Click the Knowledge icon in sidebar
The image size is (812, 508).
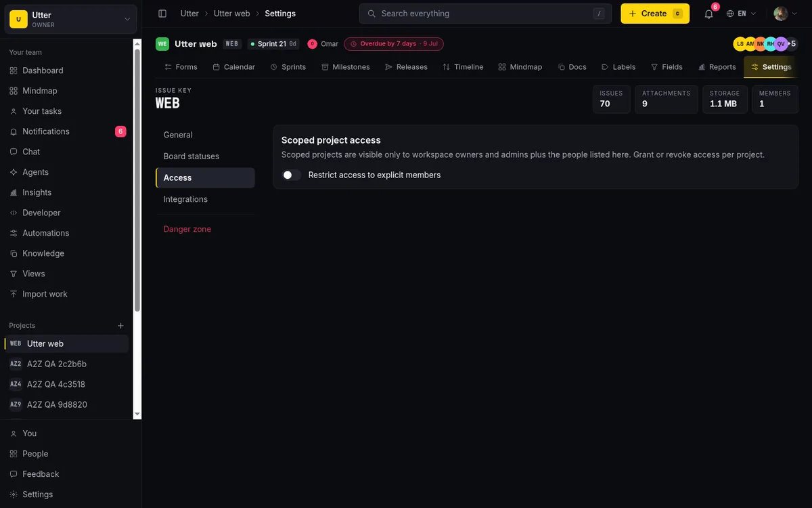tap(14, 253)
